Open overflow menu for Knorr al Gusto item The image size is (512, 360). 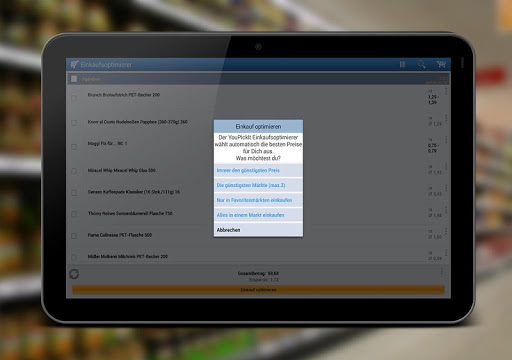tap(446, 118)
